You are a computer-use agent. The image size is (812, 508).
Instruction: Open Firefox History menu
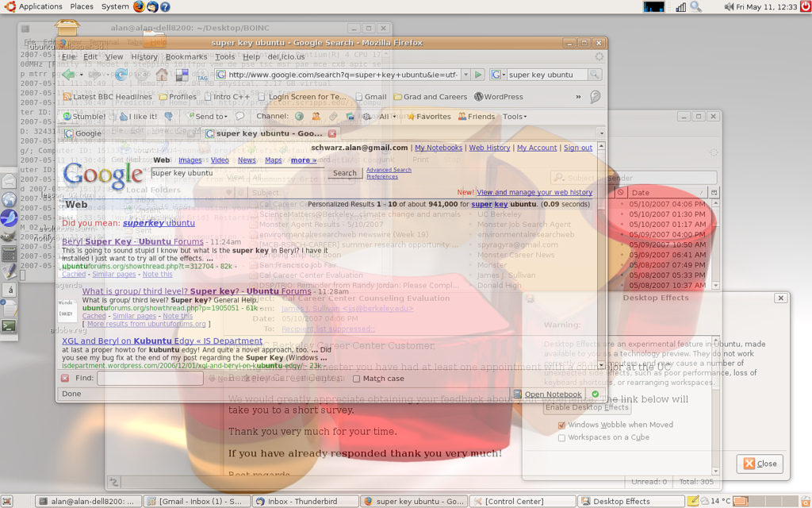(x=144, y=57)
